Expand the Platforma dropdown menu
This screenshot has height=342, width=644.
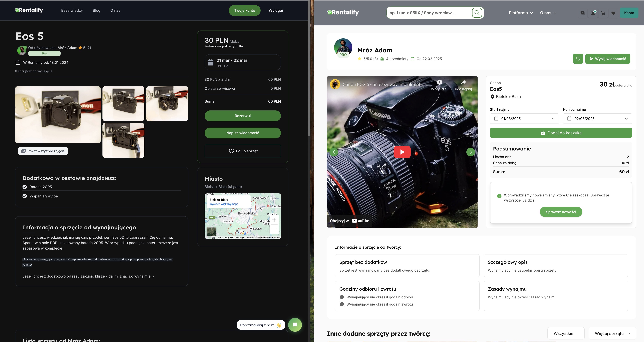[521, 13]
